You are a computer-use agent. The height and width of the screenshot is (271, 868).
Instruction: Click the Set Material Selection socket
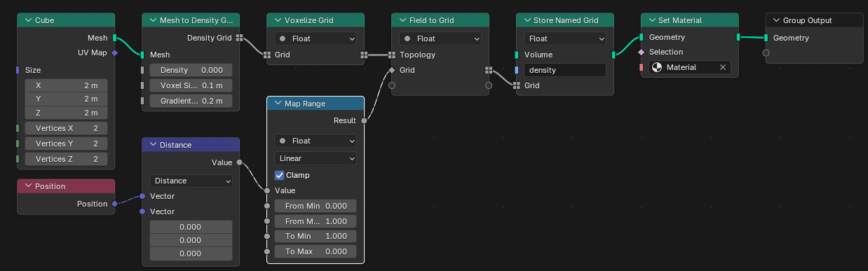click(641, 53)
